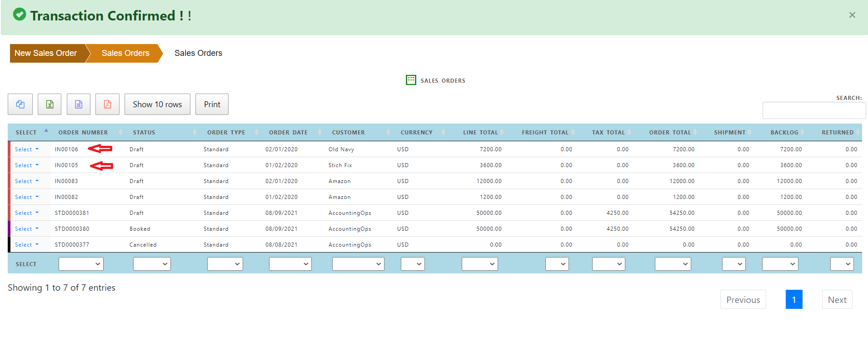
Task: Open Currency filter dropdown in footer
Action: coord(413,264)
